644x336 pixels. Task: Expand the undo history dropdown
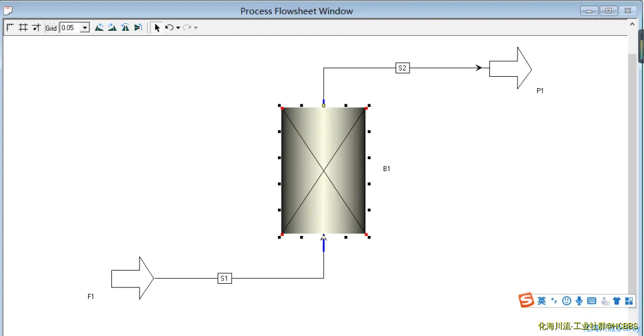(x=178, y=28)
